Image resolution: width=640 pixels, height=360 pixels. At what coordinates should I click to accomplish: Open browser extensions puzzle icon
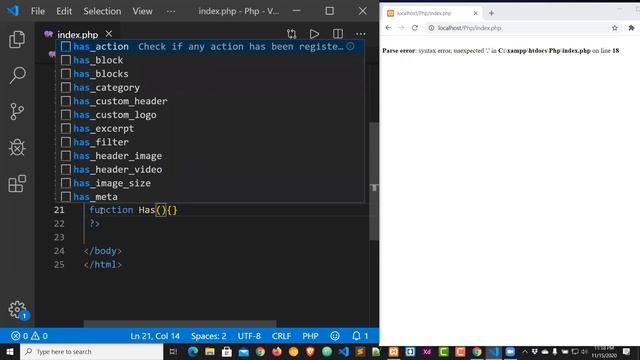pos(631,28)
